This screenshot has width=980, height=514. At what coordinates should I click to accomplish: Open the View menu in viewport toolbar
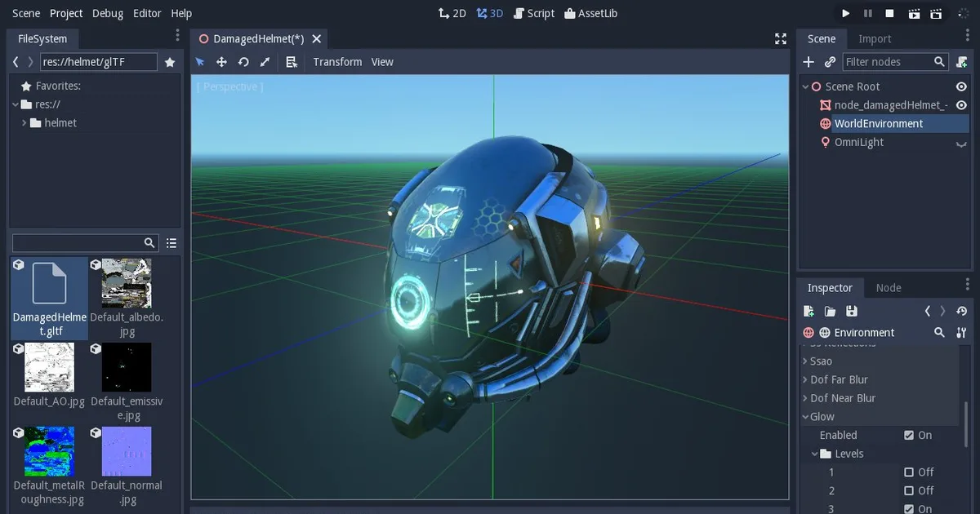tap(382, 62)
